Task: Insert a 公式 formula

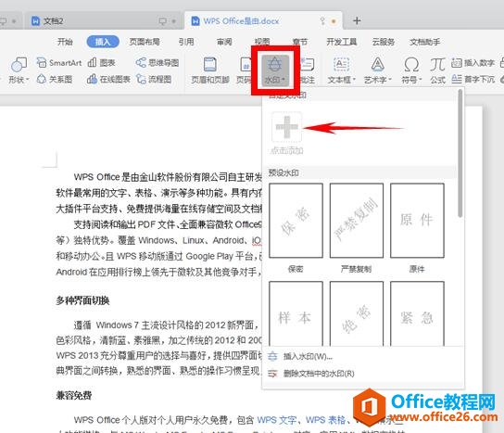Action: pos(437,70)
